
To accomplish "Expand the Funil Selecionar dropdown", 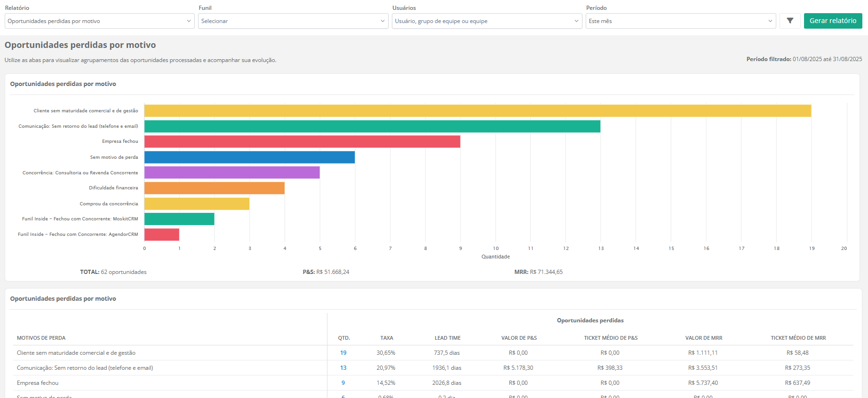I will point(293,21).
